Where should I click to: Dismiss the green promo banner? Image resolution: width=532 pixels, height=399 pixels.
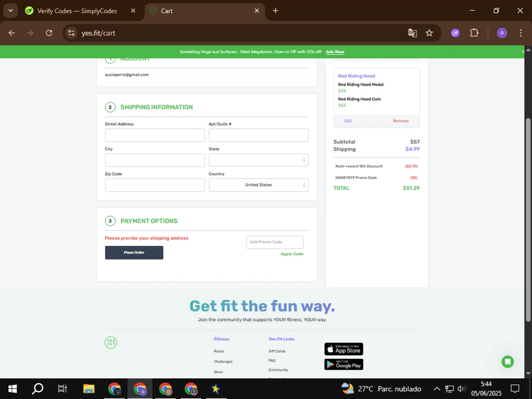click(523, 52)
